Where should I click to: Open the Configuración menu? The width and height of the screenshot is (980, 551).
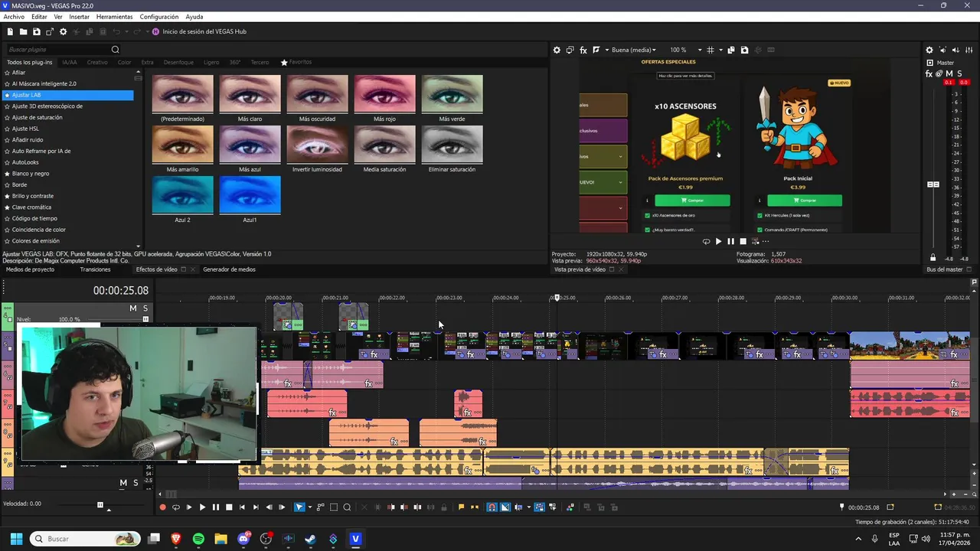coord(159,17)
